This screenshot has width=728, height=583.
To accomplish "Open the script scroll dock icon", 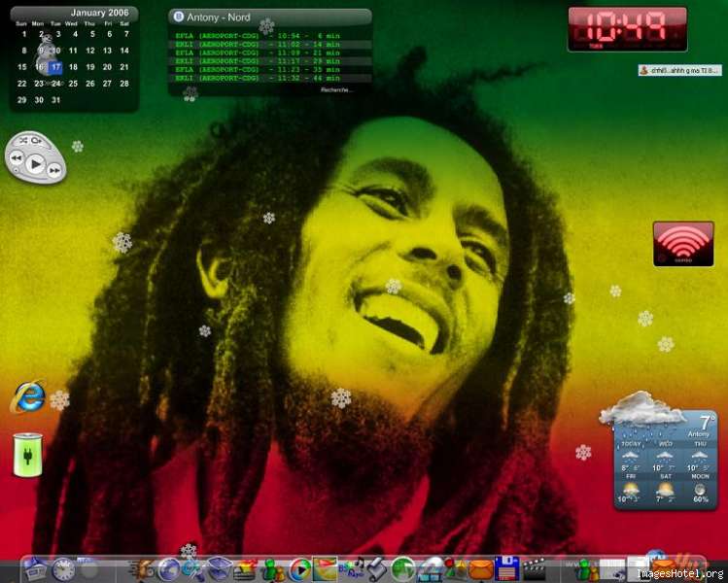I will click(x=376, y=569).
